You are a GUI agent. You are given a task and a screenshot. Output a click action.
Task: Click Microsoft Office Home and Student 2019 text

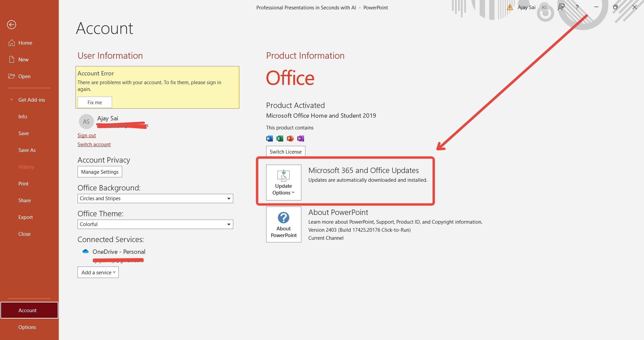pyautogui.click(x=321, y=115)
